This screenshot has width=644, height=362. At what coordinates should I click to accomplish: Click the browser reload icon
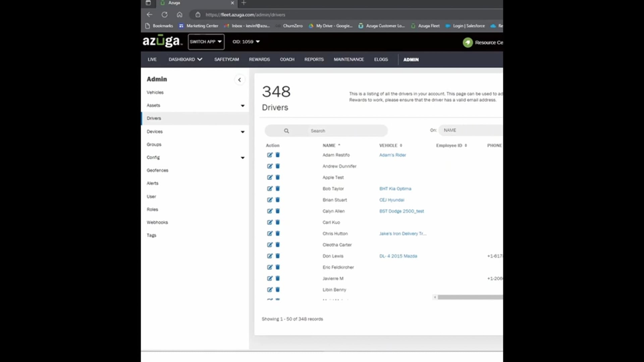click(x=164, y=15)
